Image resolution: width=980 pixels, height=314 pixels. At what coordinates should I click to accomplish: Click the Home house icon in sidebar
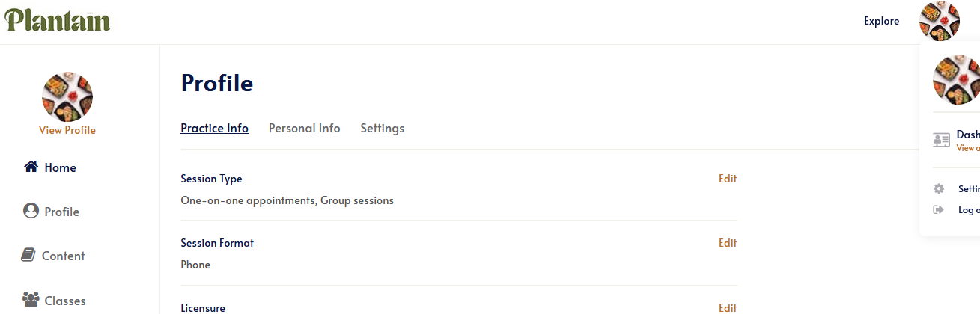[31, 167]
